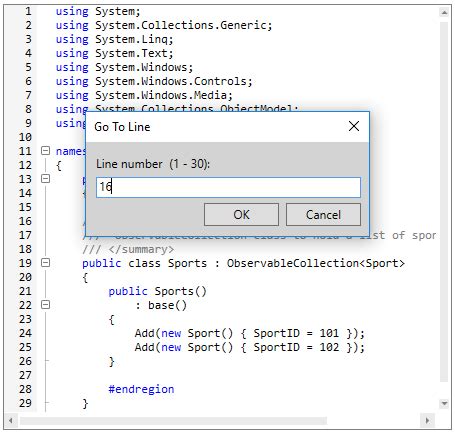455x434 pixels.
Task: Click 'System.Collections.Generic' on line 2
Action: (180, 25)
